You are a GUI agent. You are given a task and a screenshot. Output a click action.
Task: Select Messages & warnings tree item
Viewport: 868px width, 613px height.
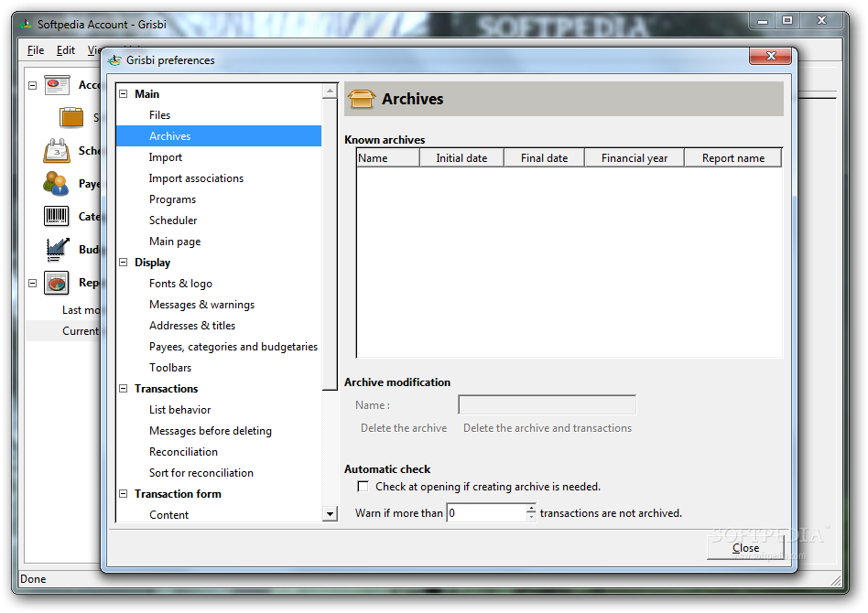point(201,305)
